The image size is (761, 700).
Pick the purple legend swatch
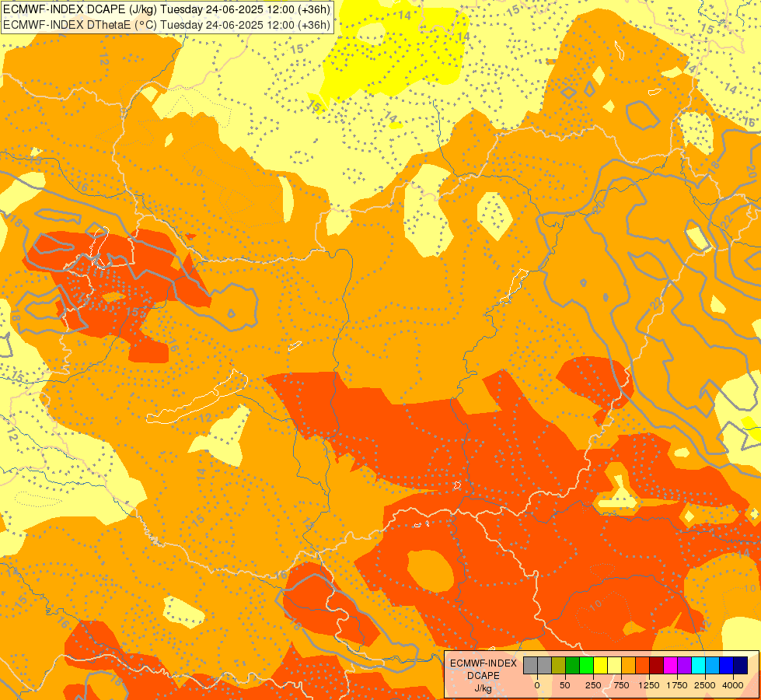[684, 665]
